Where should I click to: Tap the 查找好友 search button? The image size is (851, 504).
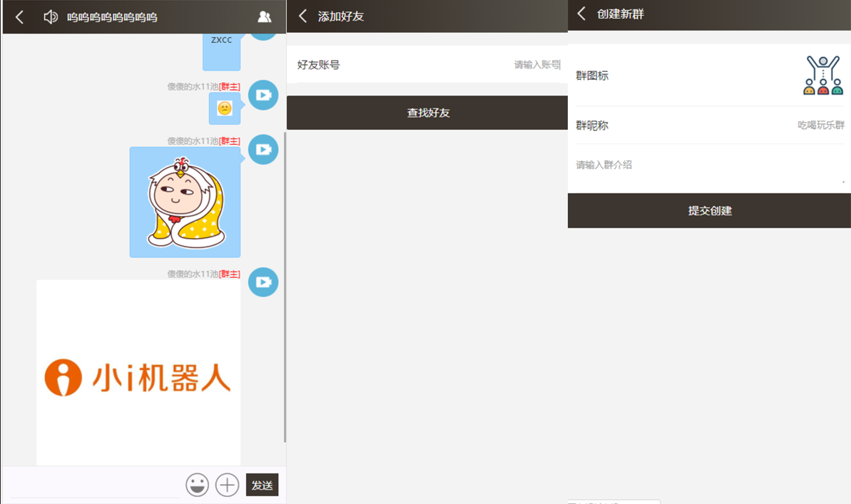click(427, 113)
